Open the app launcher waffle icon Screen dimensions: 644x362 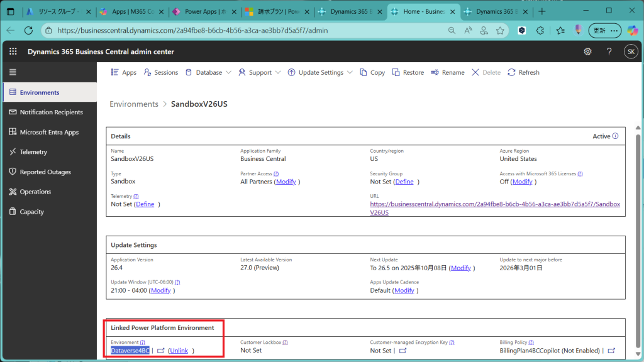[13, 52]
